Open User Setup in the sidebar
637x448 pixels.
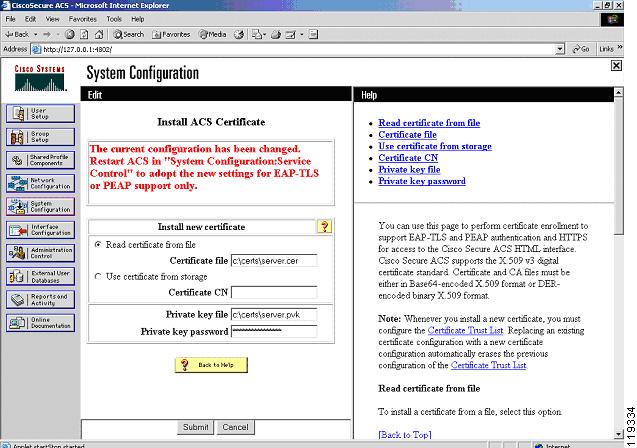tap(40, 113)
